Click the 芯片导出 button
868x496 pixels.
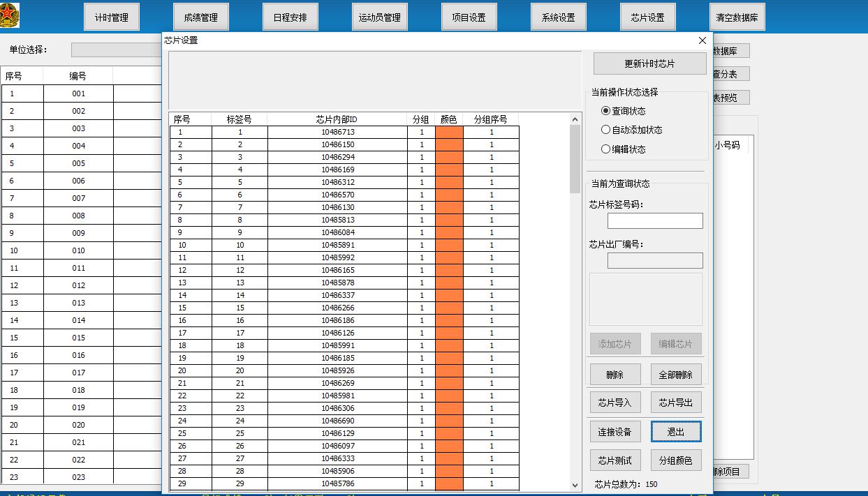[x=676, y=403]
